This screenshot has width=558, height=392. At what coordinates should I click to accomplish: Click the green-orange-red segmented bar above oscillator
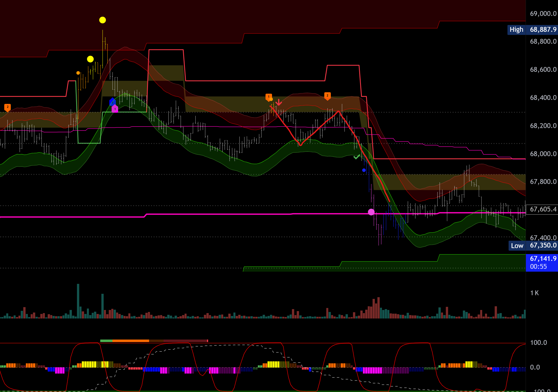[x=154, y=341]
